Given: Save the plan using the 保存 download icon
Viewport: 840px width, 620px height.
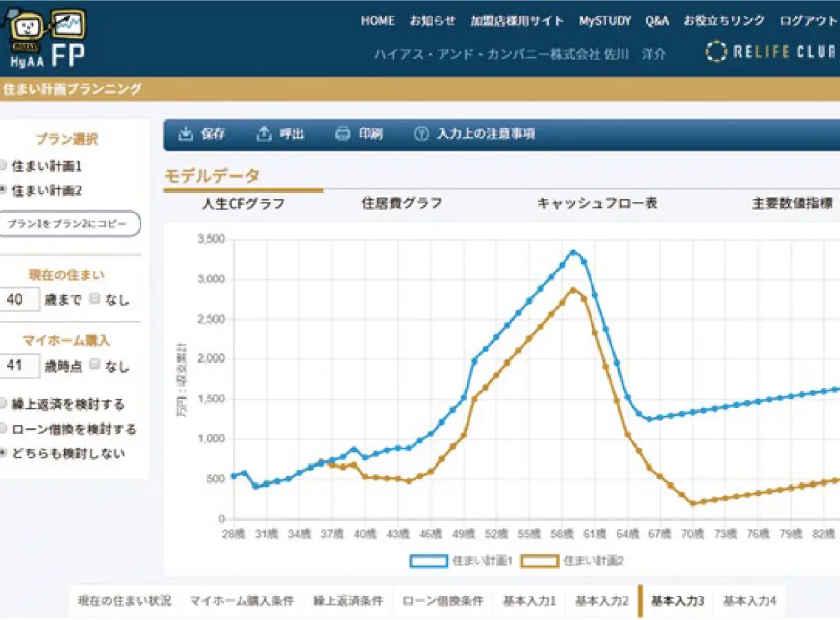Looking at the screenshot, I should tap(186, 134).
